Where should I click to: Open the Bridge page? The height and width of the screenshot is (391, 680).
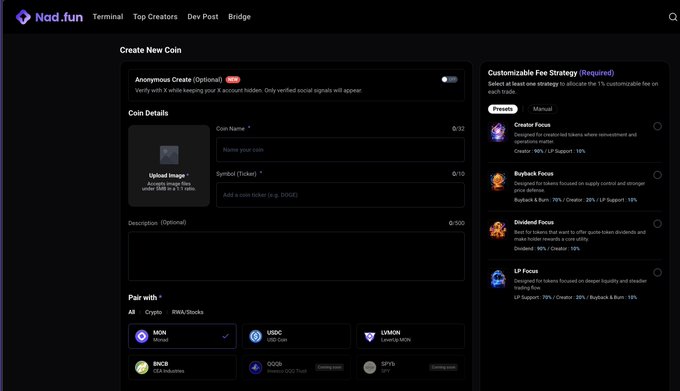pyautogui.click(x=239, y=16)
